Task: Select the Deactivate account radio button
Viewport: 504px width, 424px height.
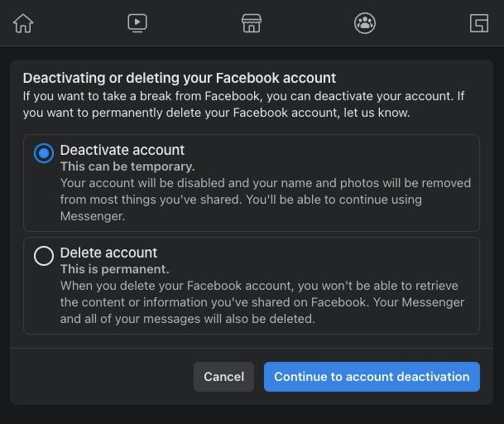Action: [x=44, y=154]
